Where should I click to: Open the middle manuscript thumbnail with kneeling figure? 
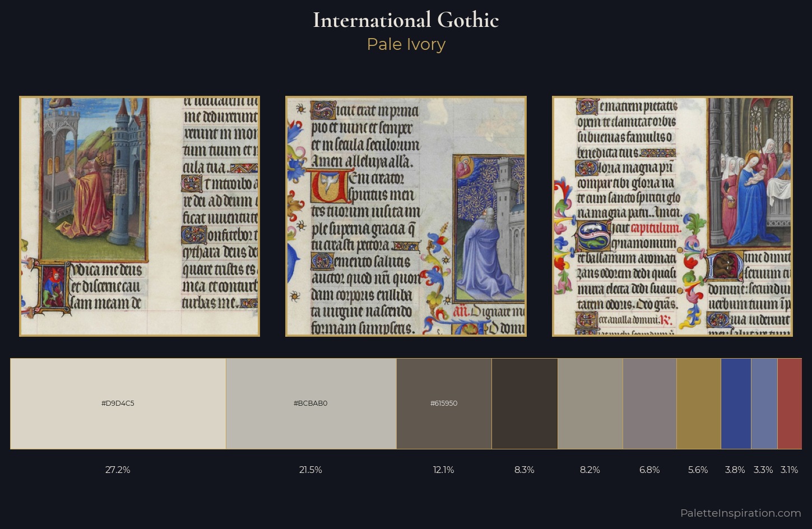click(x=406, y=216)
